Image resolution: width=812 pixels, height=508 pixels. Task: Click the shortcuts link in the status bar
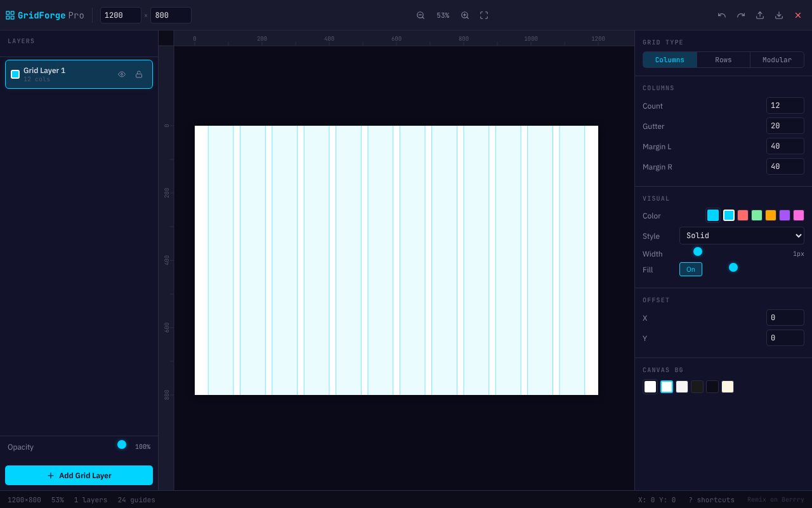point(712,500)
